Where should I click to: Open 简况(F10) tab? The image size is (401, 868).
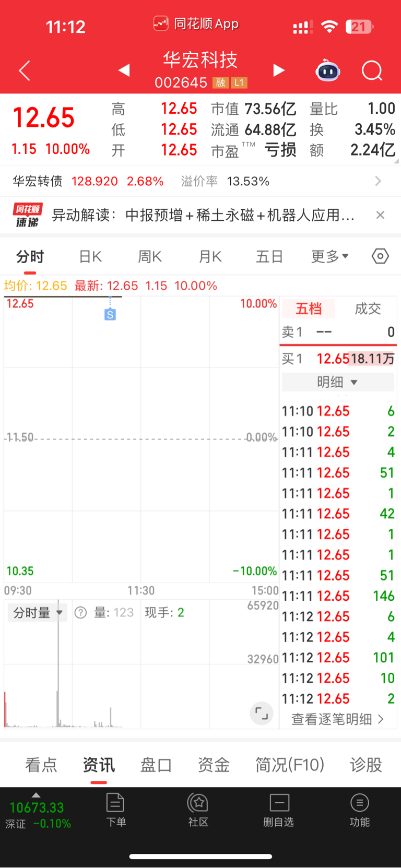pyautogui.click(x=290, y=765)
